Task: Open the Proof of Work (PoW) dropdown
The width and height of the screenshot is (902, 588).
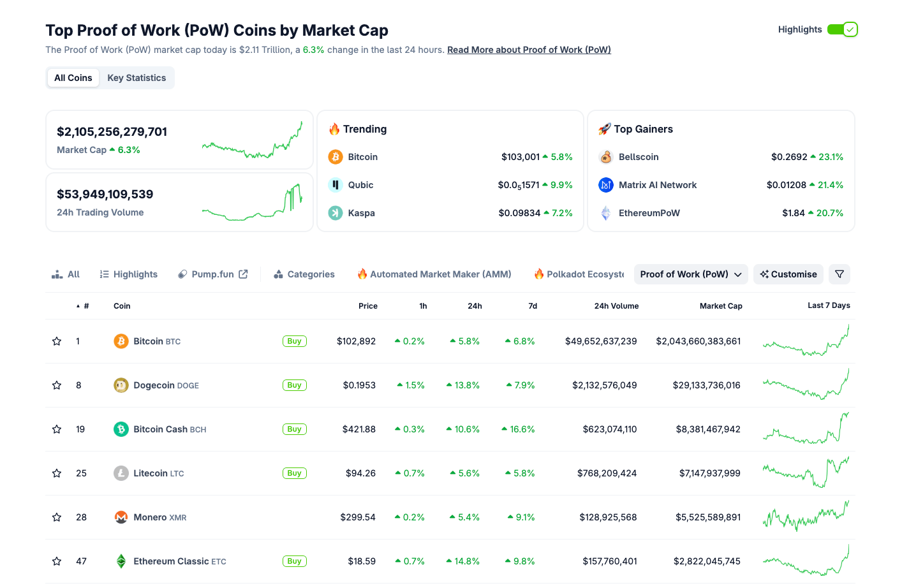Action: [x=690, y=274]
